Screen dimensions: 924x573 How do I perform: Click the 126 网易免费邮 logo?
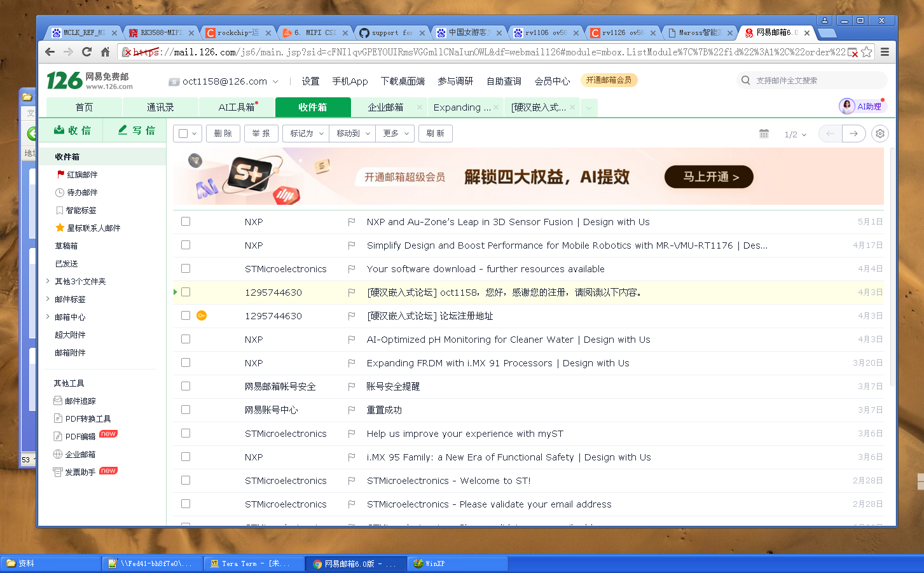click(x=90, y=81)
